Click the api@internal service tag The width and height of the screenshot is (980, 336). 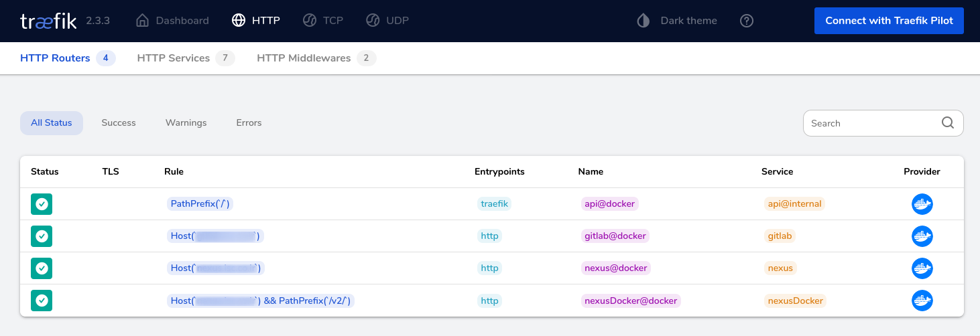[x=794, y=203]
